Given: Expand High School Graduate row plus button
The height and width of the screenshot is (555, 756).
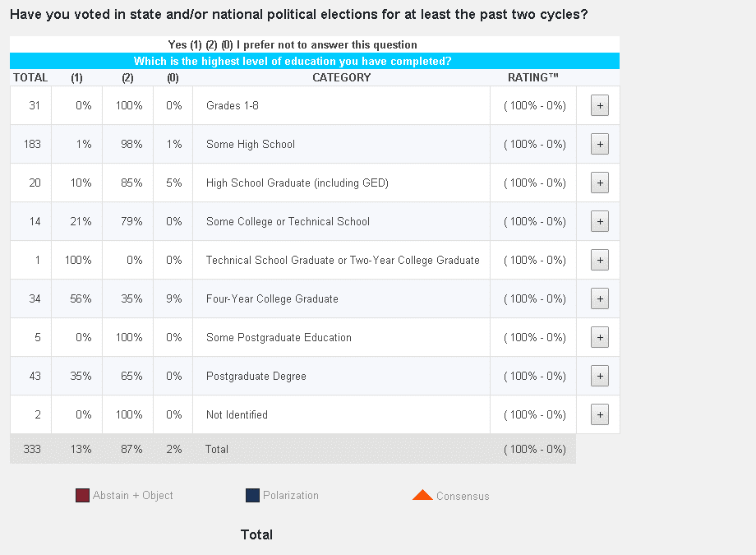Looking at the screenshot, I should point(599,183).
